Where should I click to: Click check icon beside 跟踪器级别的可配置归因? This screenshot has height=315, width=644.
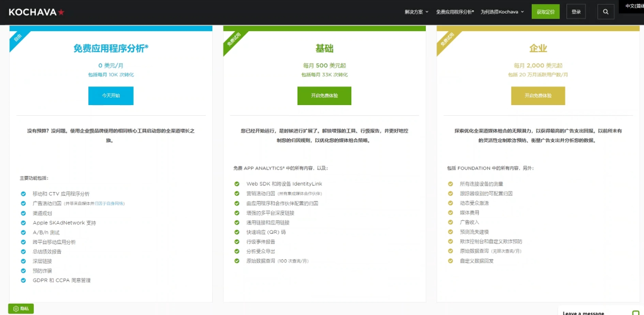point(451,193)
